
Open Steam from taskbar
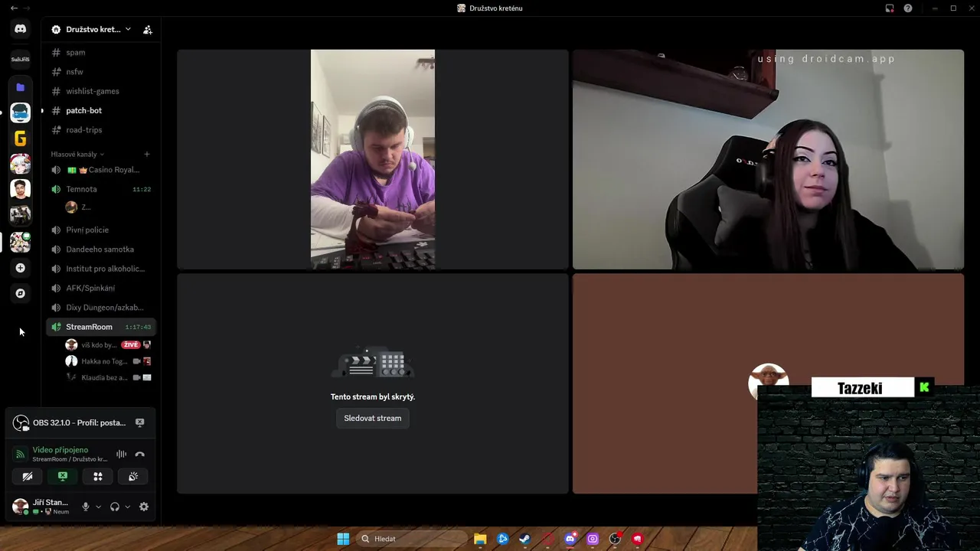tap(524, 539)
